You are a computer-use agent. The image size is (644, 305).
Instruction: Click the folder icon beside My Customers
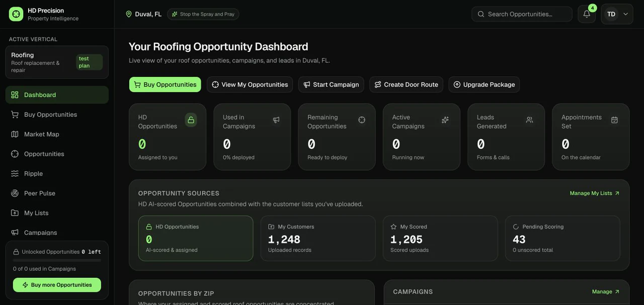tap(271, 227)
